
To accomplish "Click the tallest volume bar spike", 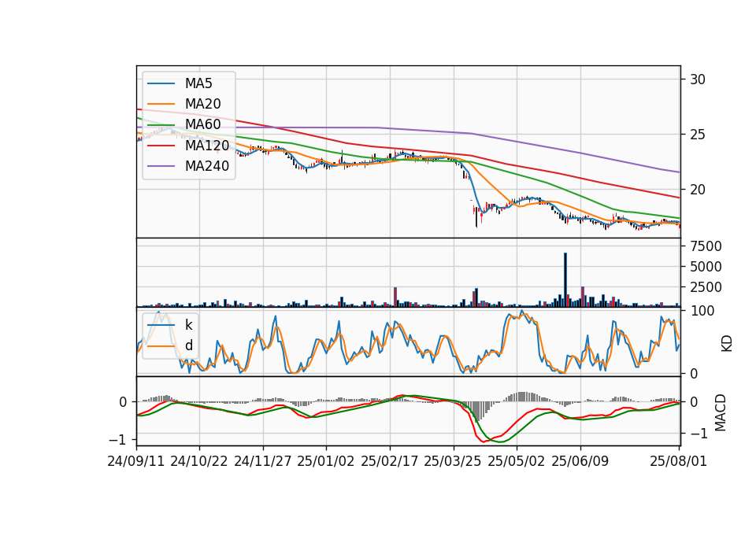I will [565, 279].
